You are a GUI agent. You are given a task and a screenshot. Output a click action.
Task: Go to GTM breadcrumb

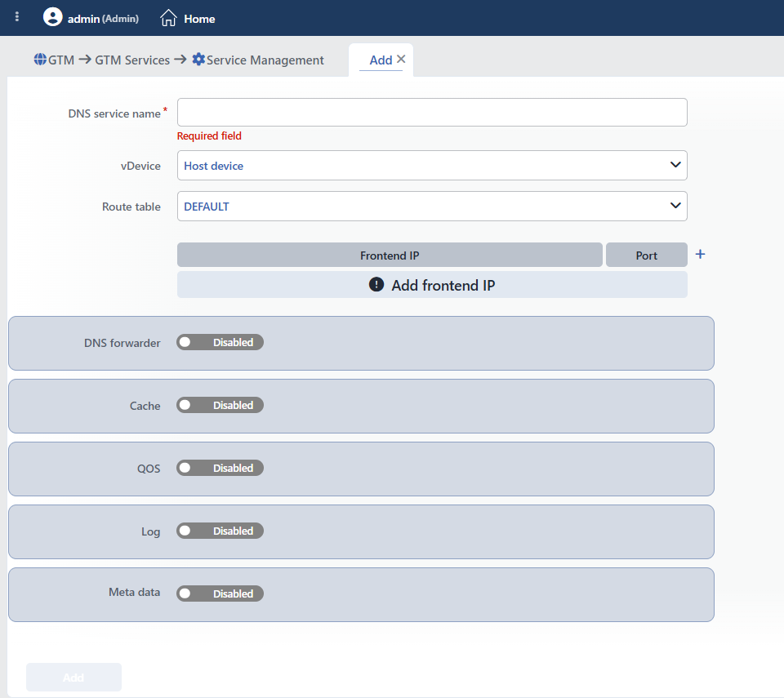click(61, 60)
